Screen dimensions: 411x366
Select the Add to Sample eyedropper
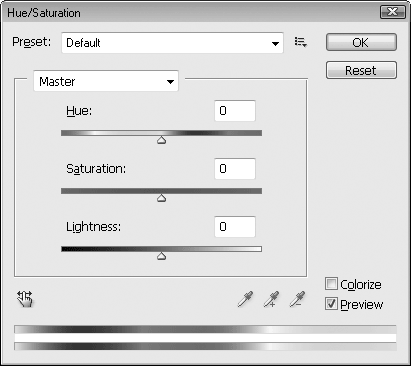point(271,299)
